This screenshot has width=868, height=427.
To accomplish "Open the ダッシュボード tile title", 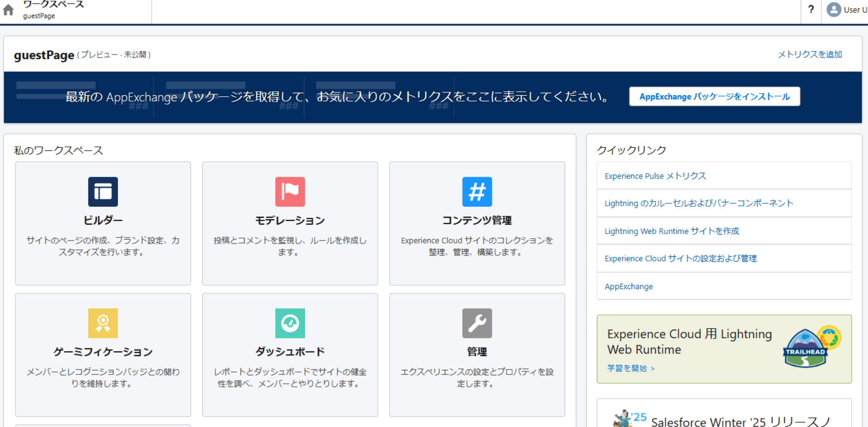I will (x=290, y=352).
